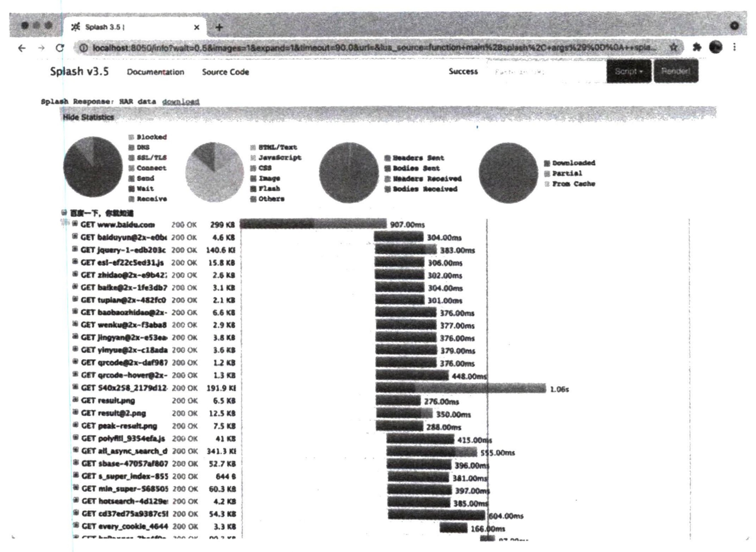
Task: Click the HAR data download link
Action: pyautogui.click(x=181, y=102)
